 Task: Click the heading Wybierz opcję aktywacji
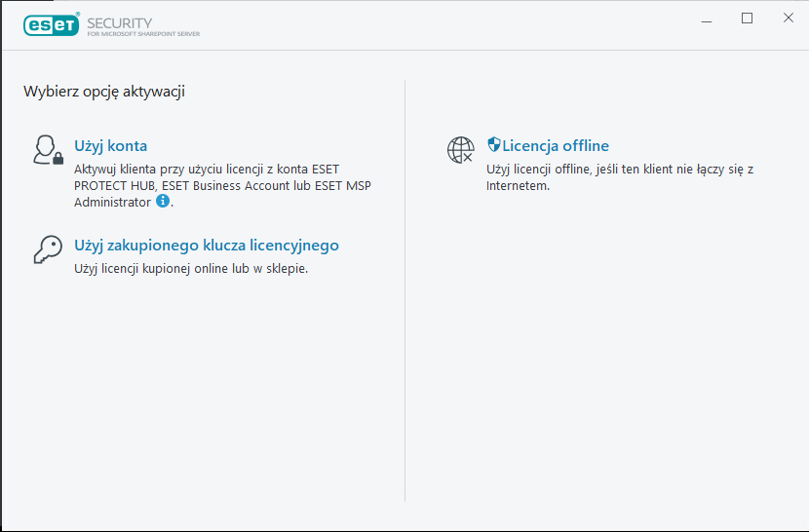[x=104, y=92]
